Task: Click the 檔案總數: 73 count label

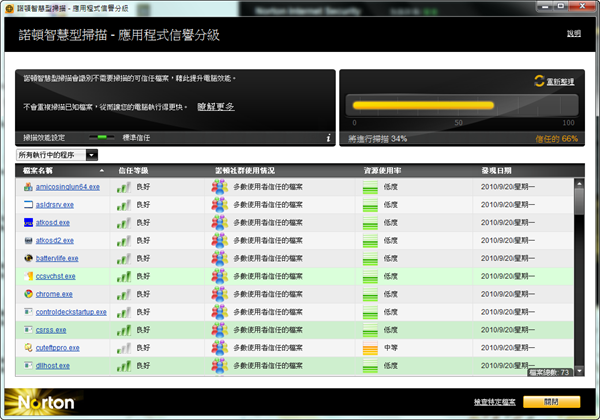Action: 549,372
